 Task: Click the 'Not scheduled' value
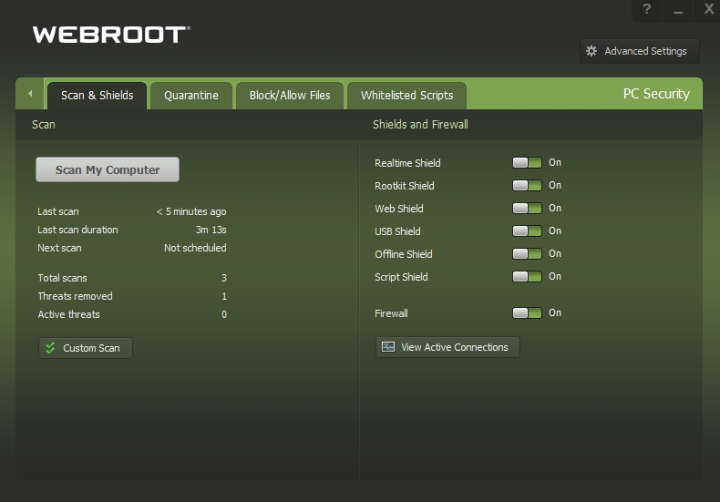[195, 248]
